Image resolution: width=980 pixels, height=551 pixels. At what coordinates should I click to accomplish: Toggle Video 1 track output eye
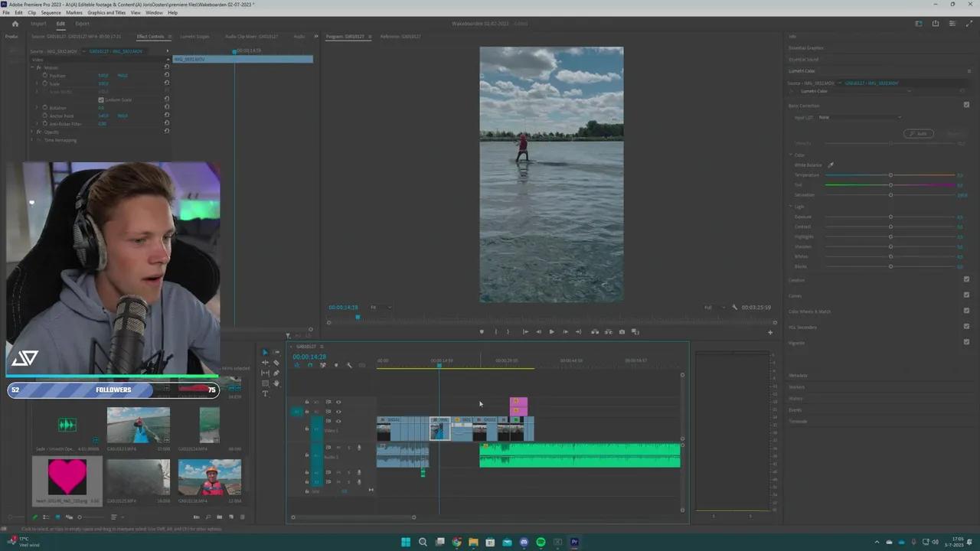pyautogui.click(x=338, y=421)
